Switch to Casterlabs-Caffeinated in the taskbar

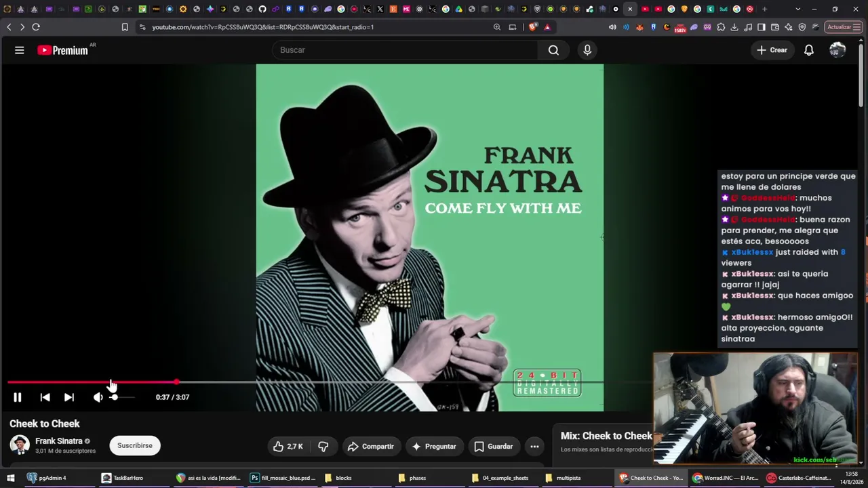799,478
